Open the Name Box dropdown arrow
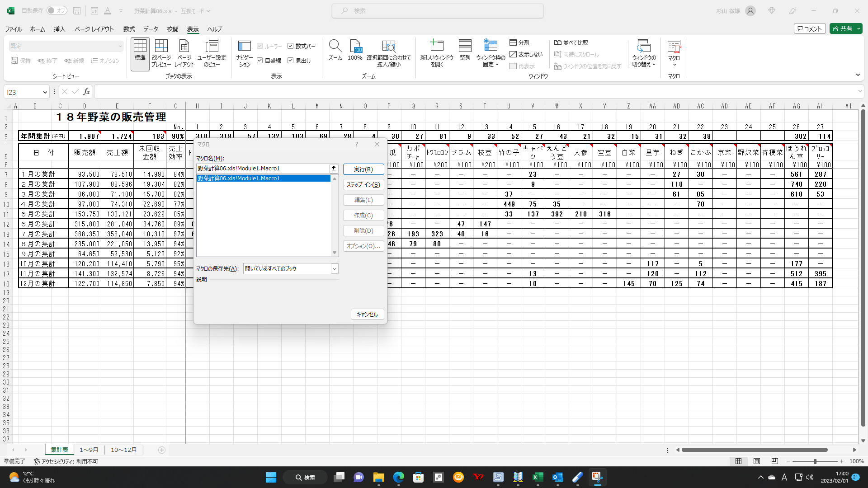The image size is (868, 488). 45,92
